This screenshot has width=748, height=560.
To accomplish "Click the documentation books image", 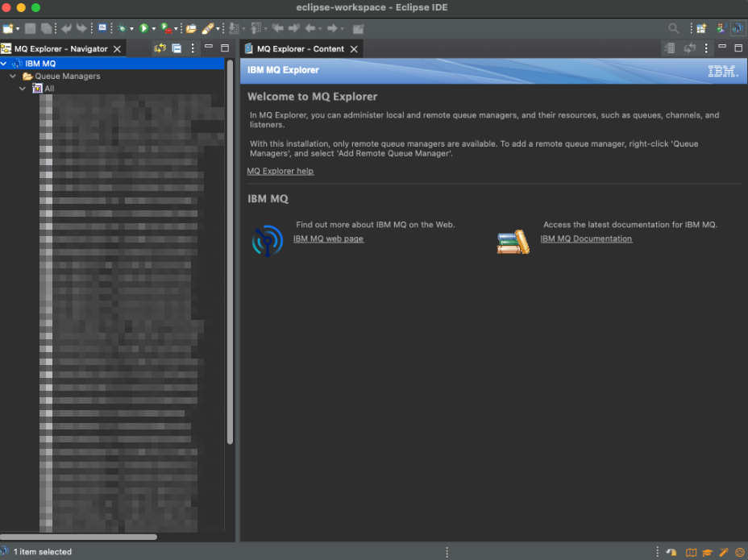I will 513,242.
